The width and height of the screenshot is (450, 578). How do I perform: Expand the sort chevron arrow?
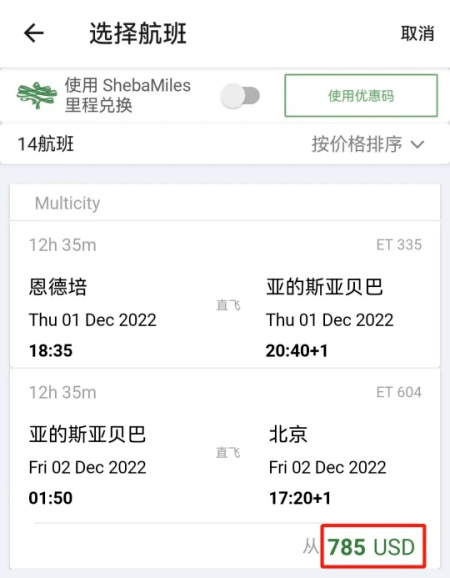417,144
